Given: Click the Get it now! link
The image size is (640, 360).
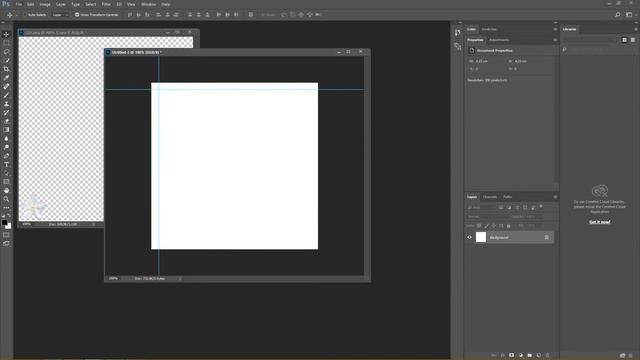Looking at the screenshot, I should [x=600, y=222].
